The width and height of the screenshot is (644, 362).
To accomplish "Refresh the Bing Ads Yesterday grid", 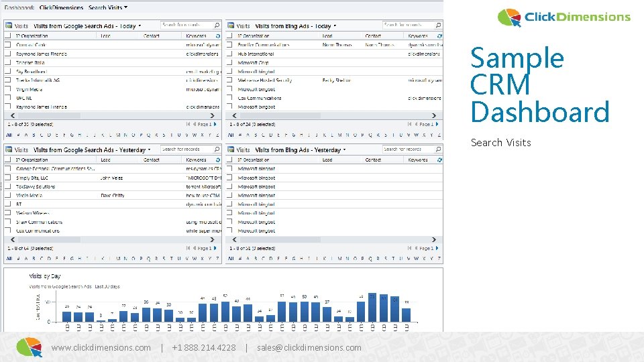I will (439, 160).
